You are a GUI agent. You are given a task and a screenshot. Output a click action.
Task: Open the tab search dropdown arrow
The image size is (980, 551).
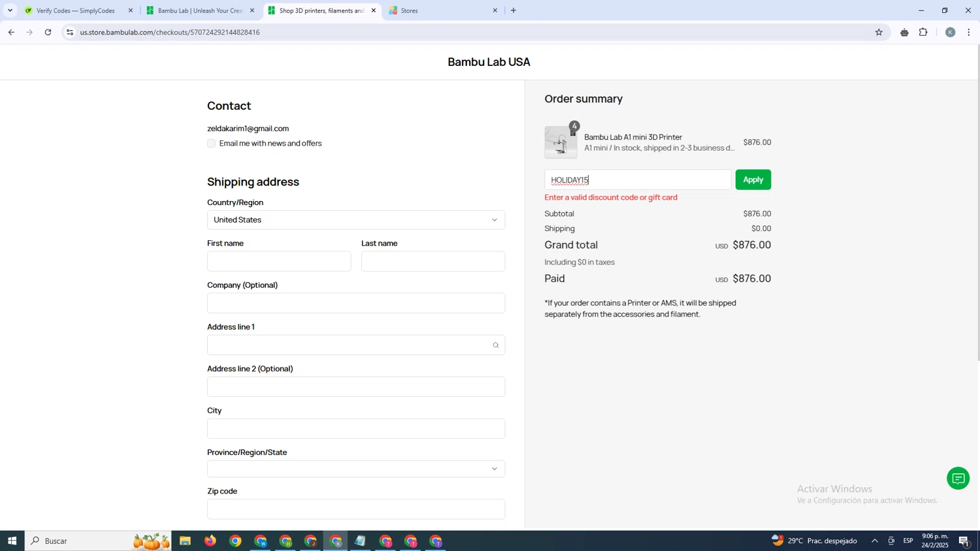(x=10, y=10)
